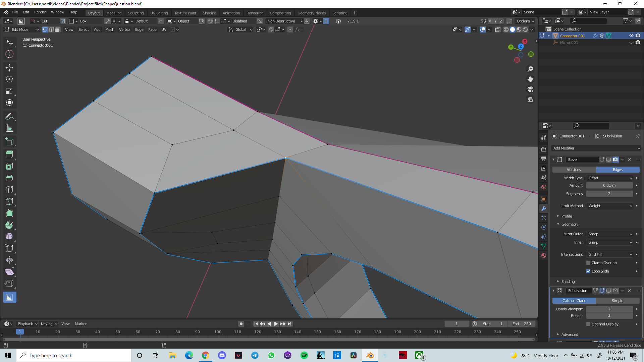Open Modifier properties wrench tab
Screen dimensions: 644x362
544,208
